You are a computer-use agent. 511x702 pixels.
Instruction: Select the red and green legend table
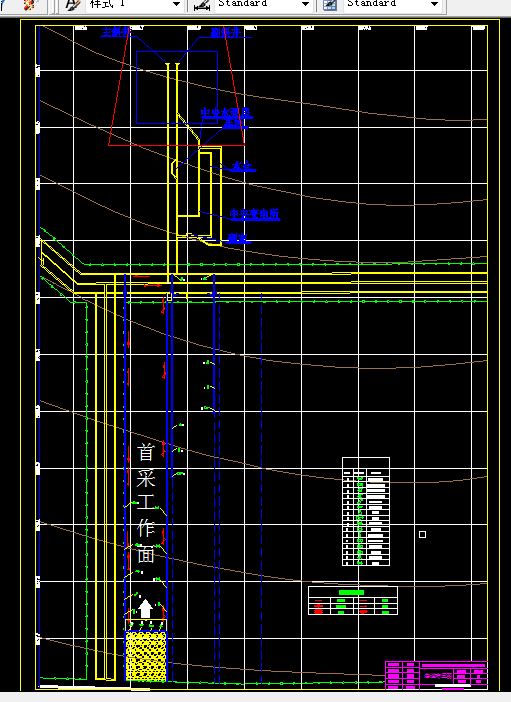pyautogui.click(x=353, y=600)
